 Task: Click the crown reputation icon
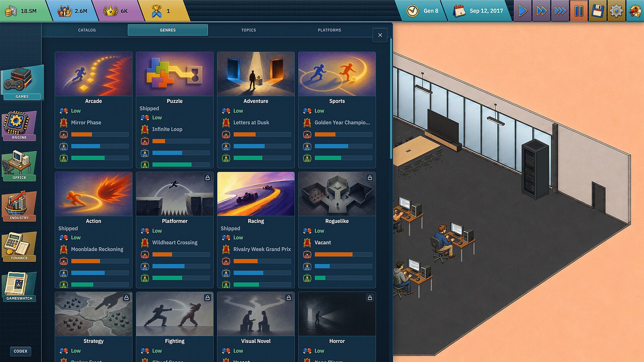[x=110, y=11]
